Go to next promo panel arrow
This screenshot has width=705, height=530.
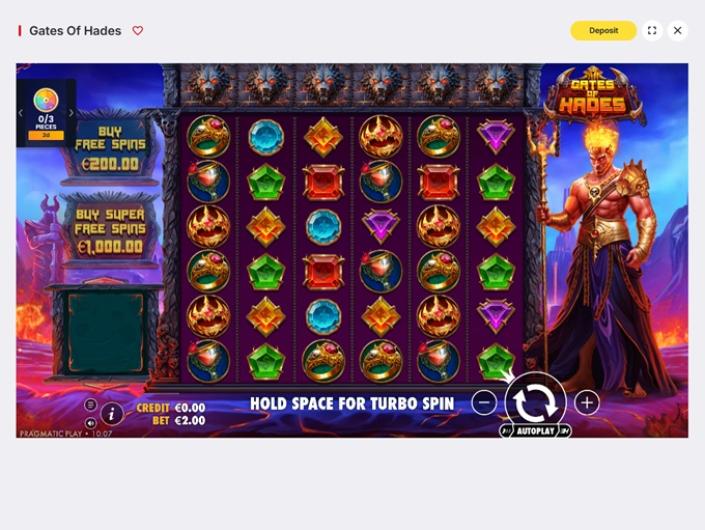coord(71,113)
